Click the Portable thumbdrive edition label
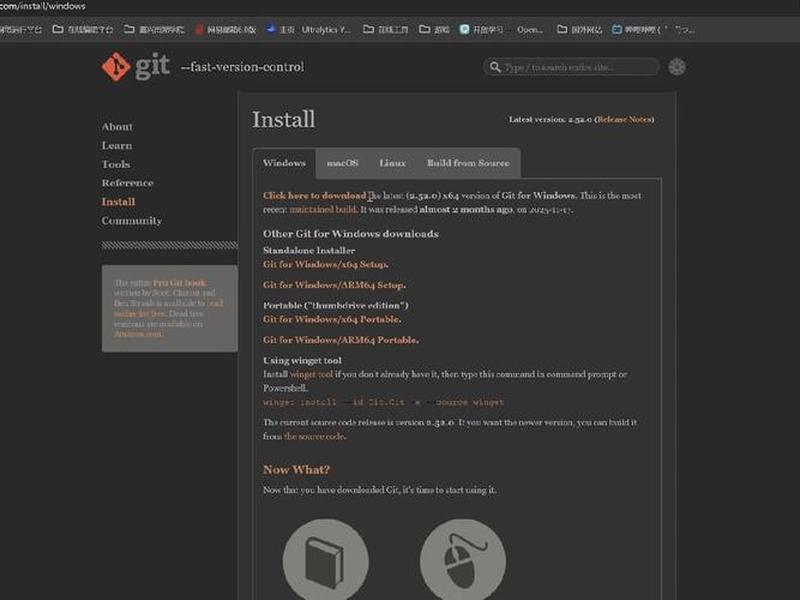The height and width of the screenshot is (600, 800). (x=336, y=305)
